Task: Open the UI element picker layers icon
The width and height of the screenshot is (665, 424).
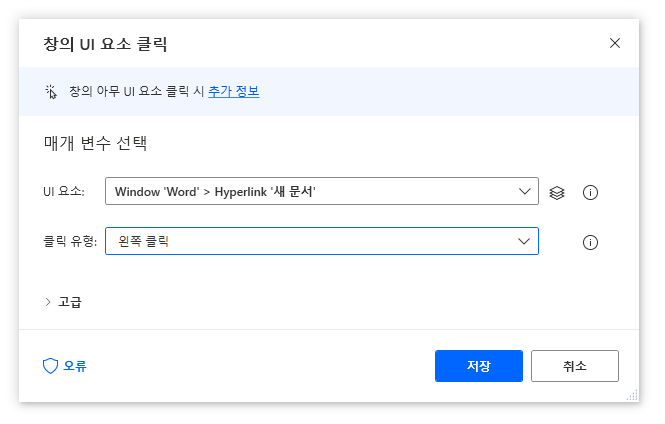Action: [x=557, y=192]
